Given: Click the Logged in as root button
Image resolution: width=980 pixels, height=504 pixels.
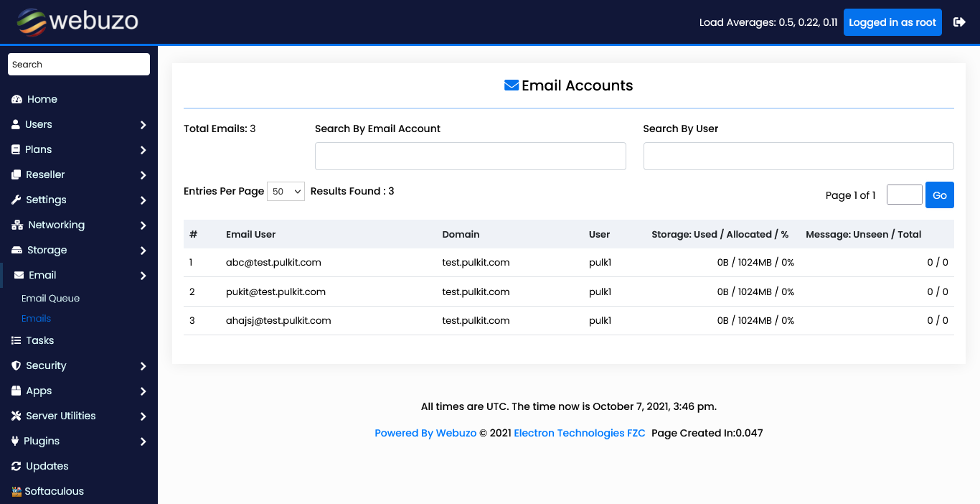Looking at the screenshot, I should click(x=892, y=22).
